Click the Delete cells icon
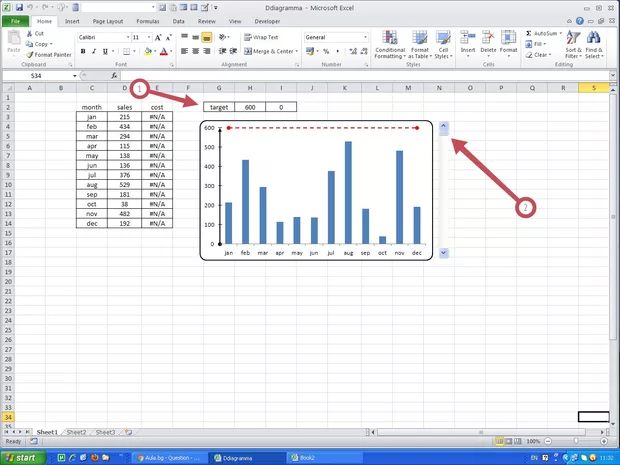The image size is (620, 465). (x=488, y=38)
